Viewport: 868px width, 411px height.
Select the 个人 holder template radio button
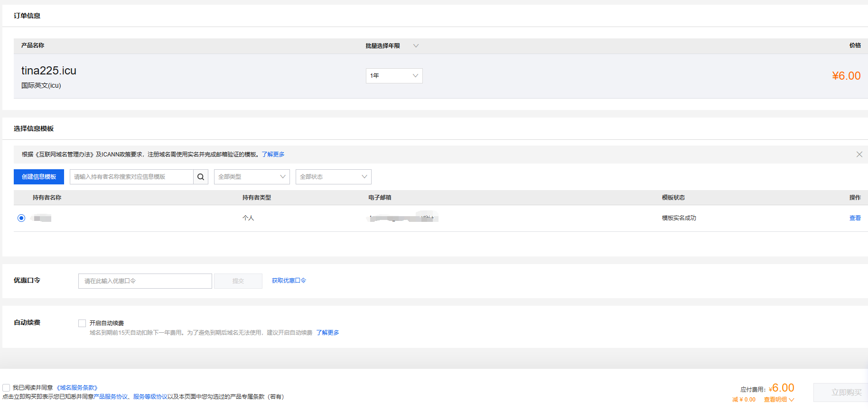(21, 218)
